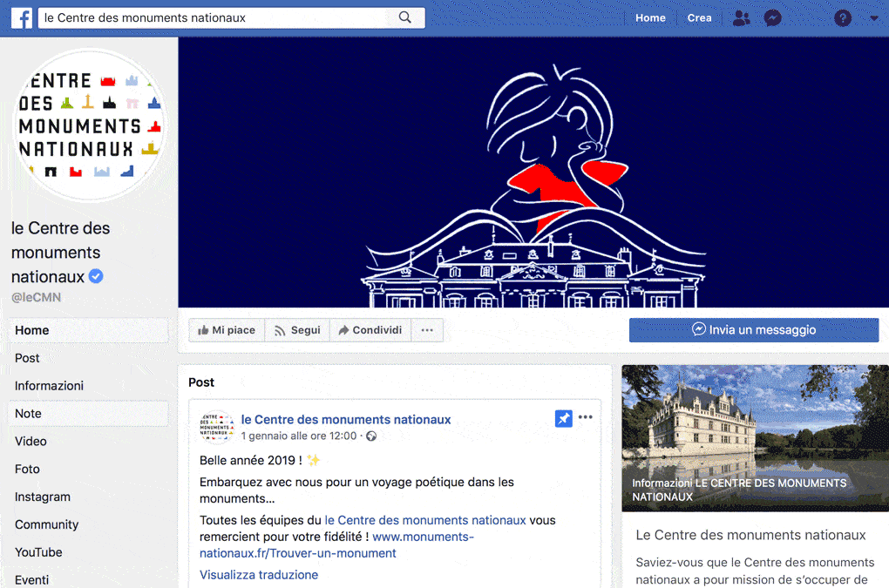Click the @leCMN handle

37,297
